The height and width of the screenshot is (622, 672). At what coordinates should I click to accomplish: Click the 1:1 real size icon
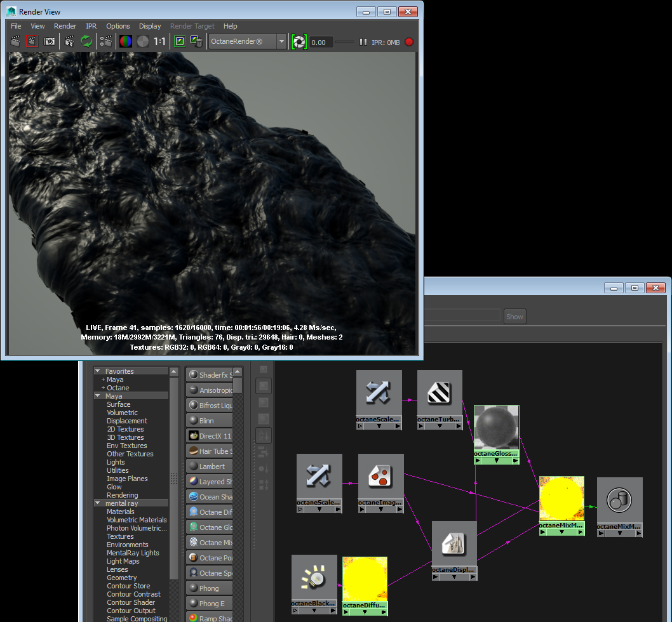tap(159, 42)
